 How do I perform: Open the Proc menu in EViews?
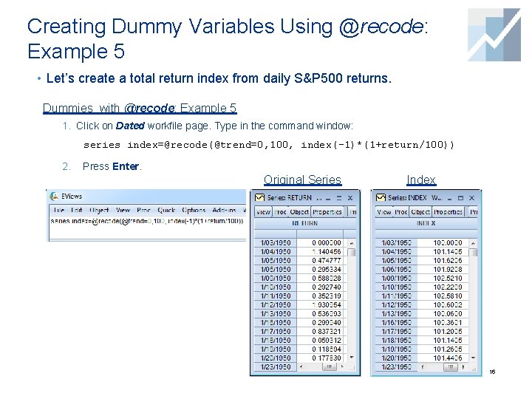click(x=143, y=210)
